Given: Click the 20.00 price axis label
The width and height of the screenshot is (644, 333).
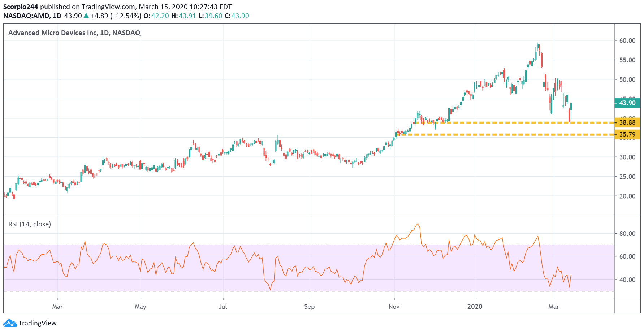Looking at the screenshot, I should click(627, 196).
